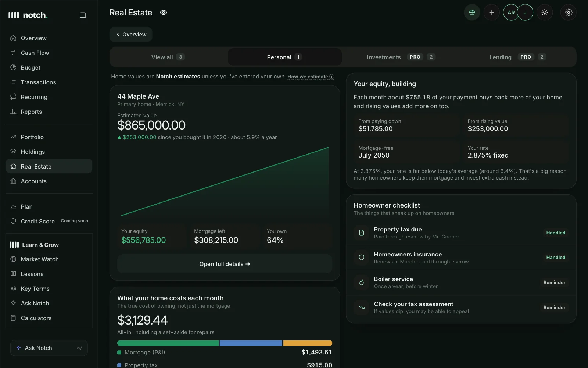The height and width of the screenshot is (368, 588).
Task: Go to Transactions in sidebar
Action: (x=49, y=82)
